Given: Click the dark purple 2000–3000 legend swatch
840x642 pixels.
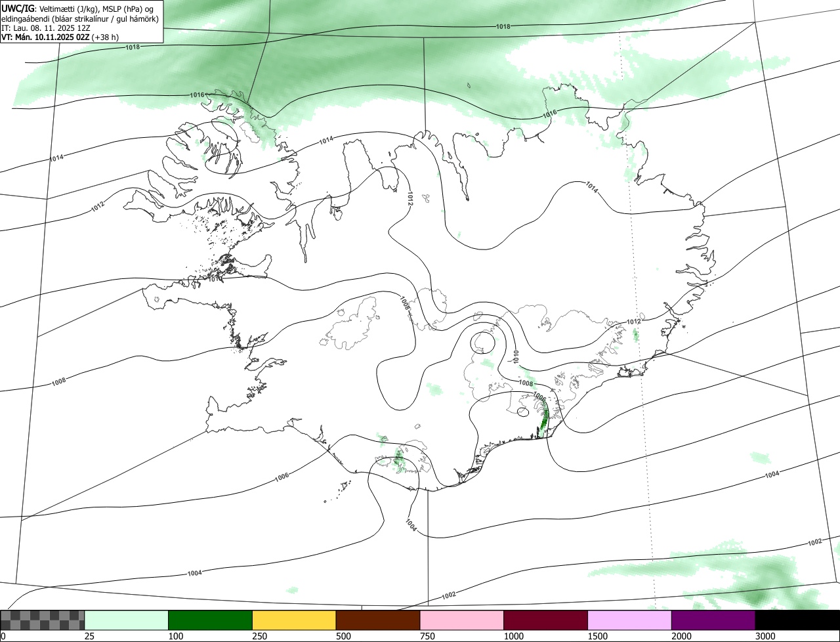Looking at the screenshot, I should [713, 620].
